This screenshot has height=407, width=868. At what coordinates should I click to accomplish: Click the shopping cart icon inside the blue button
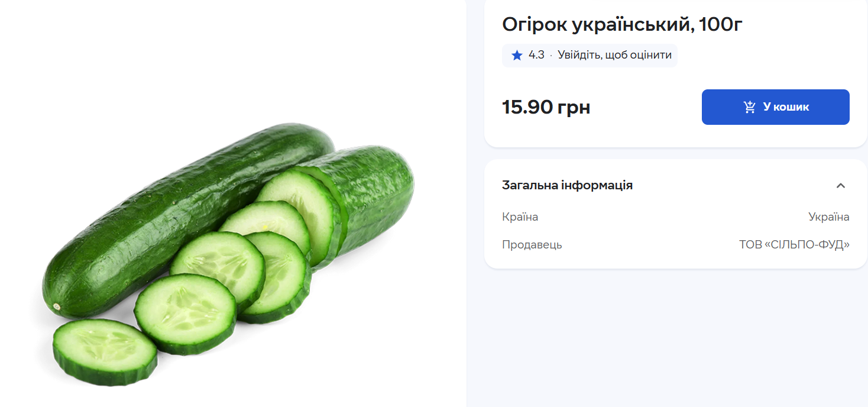[749, 106]
